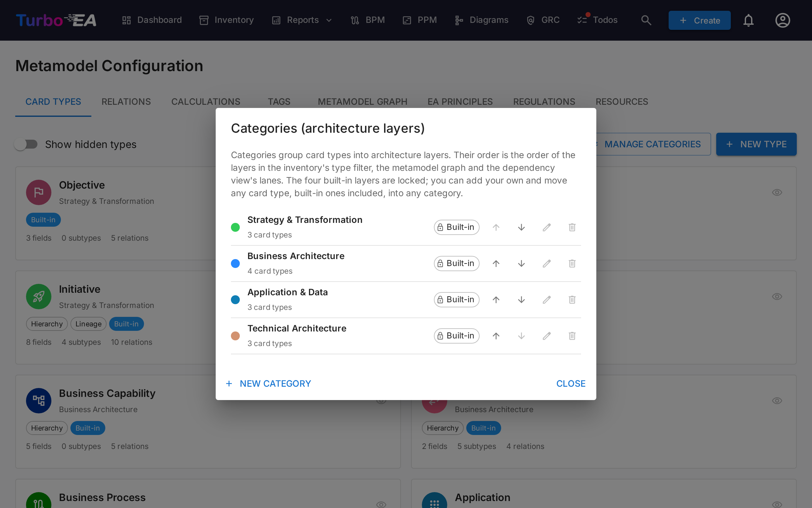
Task: Click the New Category button
Action: tap(268, 384)
